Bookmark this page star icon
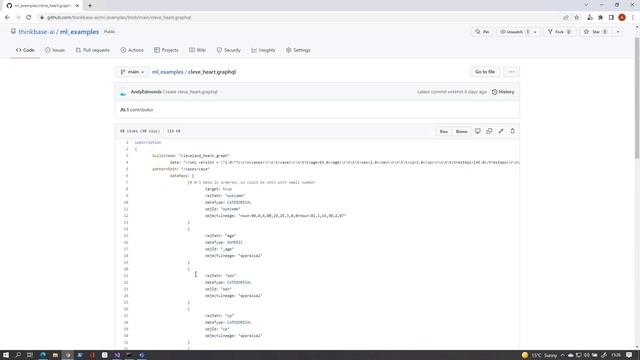The height and width of the screenshot is (360, 640). (x=577, y=18)
